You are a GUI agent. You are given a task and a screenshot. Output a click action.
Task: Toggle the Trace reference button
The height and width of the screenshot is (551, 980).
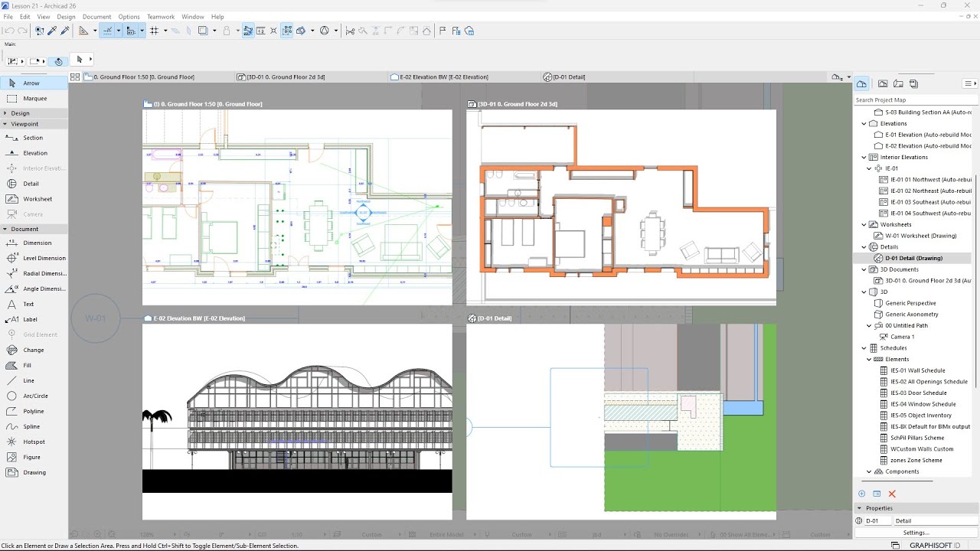coord(203,31)
